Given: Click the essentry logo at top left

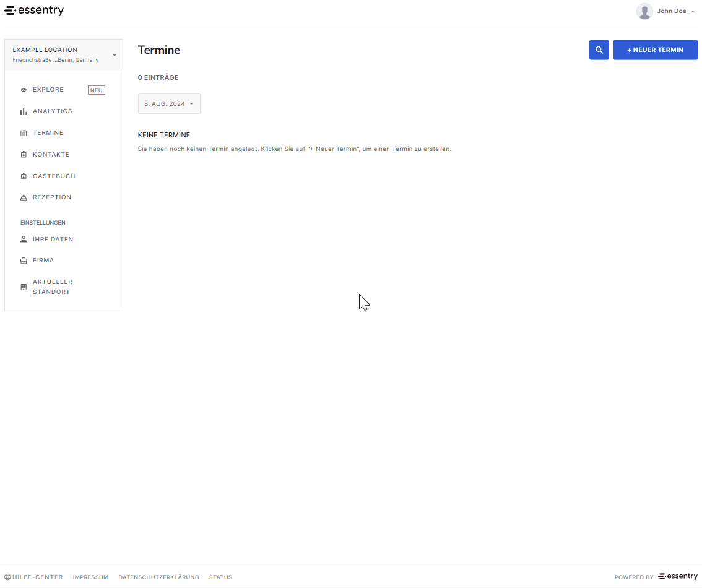Looking at the screenshot, I should pos(34,11).
